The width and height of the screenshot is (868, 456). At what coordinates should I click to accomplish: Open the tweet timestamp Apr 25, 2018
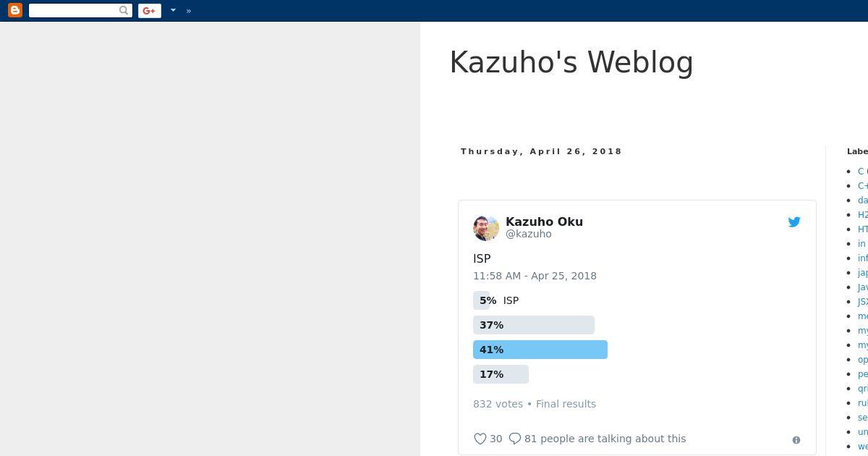point(535,276)
